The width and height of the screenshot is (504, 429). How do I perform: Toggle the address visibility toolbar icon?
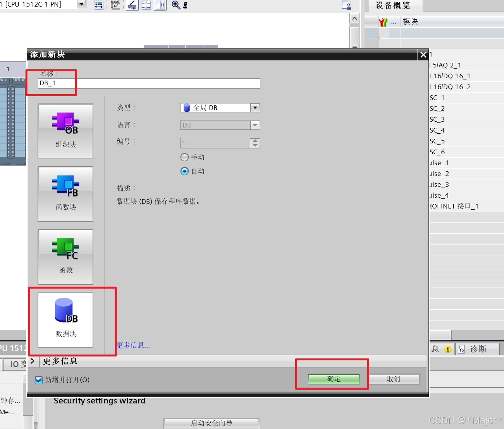coord(146,5)
